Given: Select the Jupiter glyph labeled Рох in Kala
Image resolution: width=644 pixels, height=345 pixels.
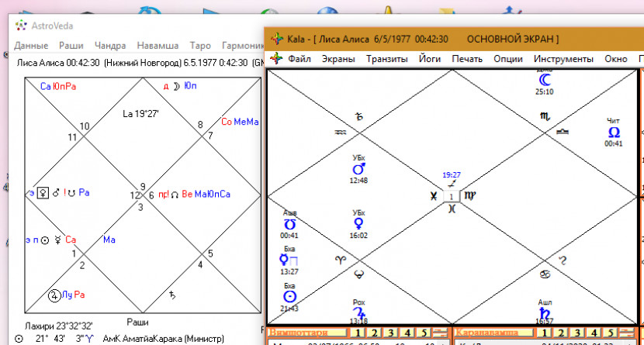Looking at the screenshot, I should coord(359,313).
